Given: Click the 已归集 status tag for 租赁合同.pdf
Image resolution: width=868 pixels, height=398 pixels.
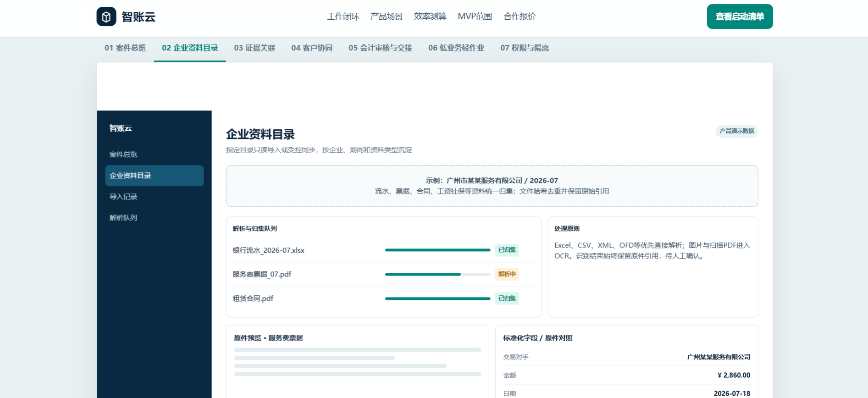Looking at the screenshot, I should click(507, 298).
